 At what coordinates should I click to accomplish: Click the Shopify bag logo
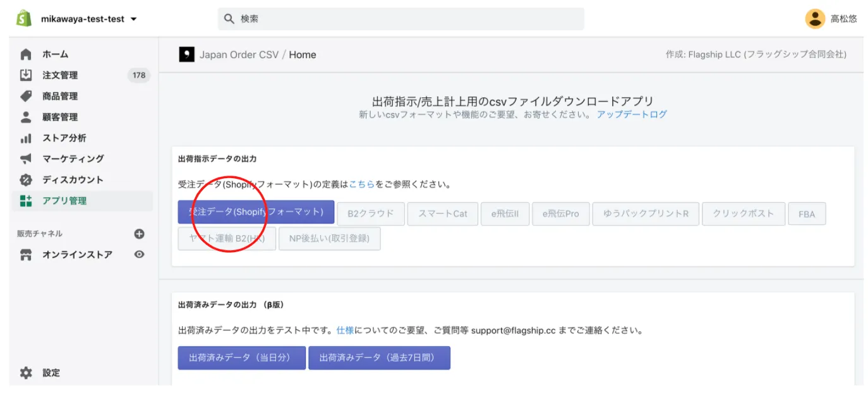24,18
